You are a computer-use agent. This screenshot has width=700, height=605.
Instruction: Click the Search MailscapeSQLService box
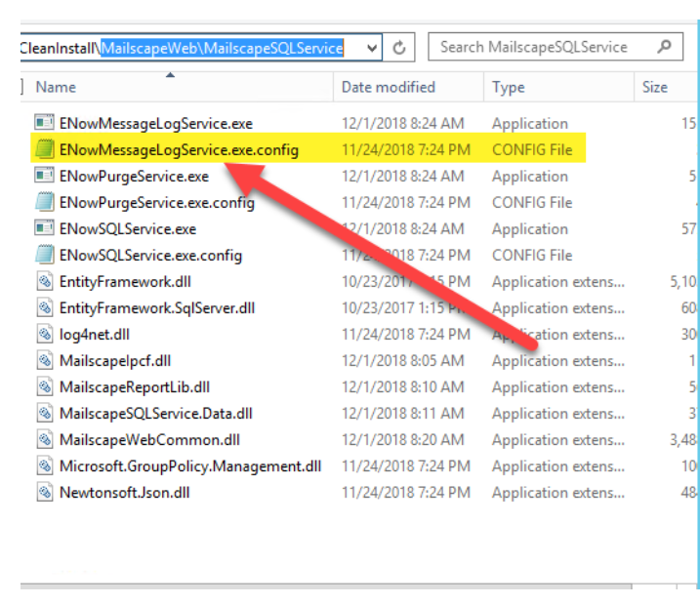pyautogui.click(x=556, y=47)
